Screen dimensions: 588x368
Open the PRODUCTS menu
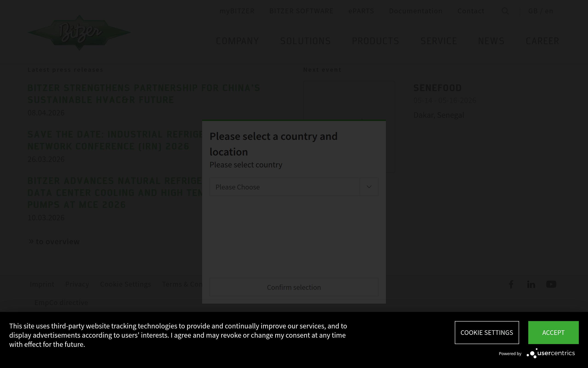click(x=375, y=41)
